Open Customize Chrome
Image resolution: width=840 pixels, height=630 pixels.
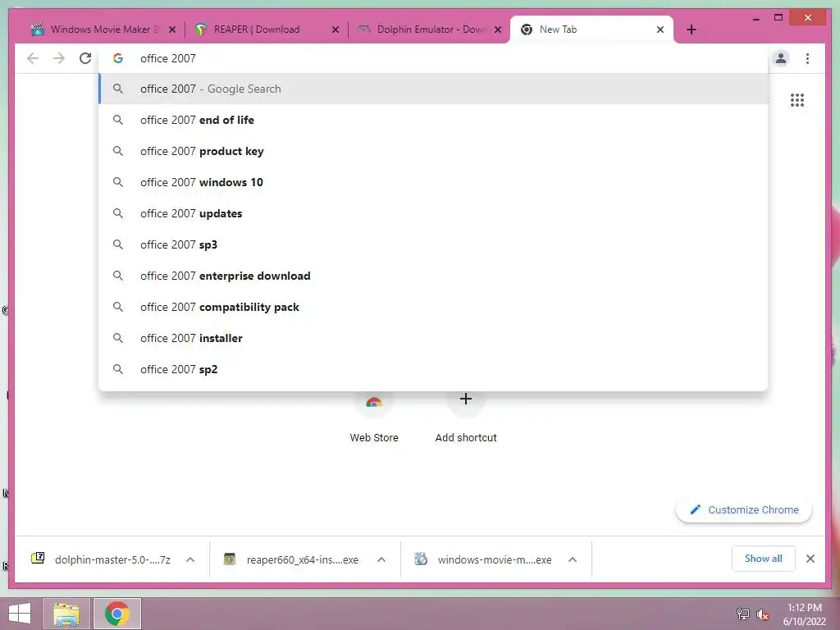click(744, 510)
